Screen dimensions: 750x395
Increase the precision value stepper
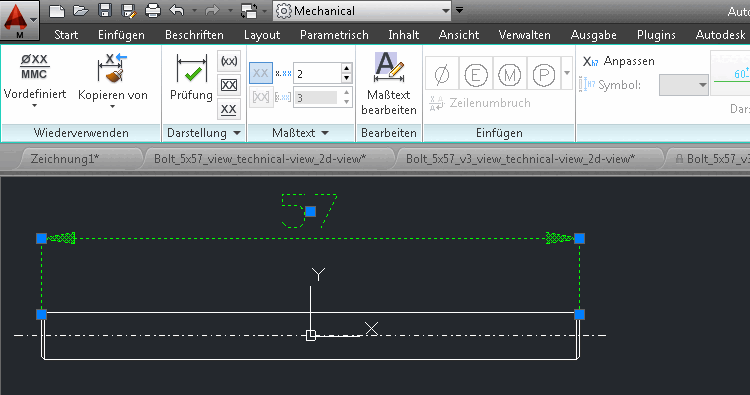click(347, 68)
